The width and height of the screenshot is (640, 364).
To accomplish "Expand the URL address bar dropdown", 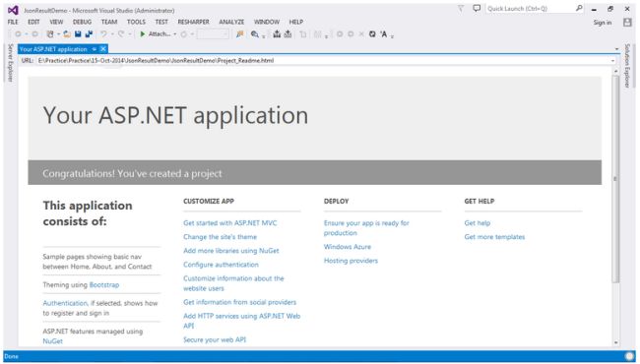I will [612, 61].
